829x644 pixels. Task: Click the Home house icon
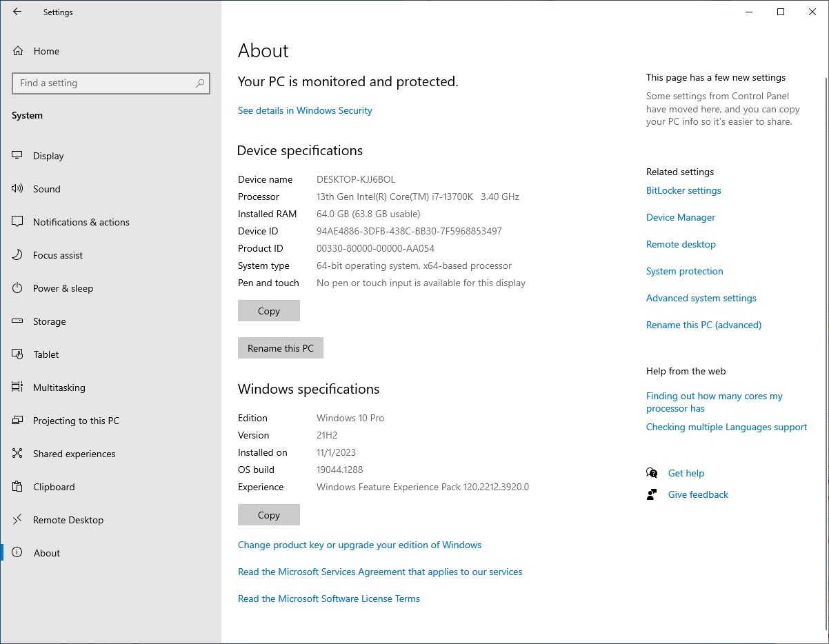point(18,51)
